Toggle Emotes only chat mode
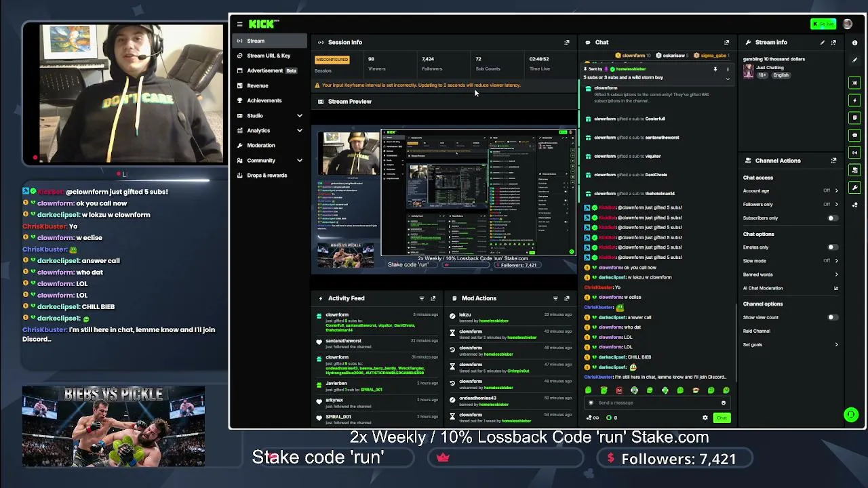 coord(832,247)
